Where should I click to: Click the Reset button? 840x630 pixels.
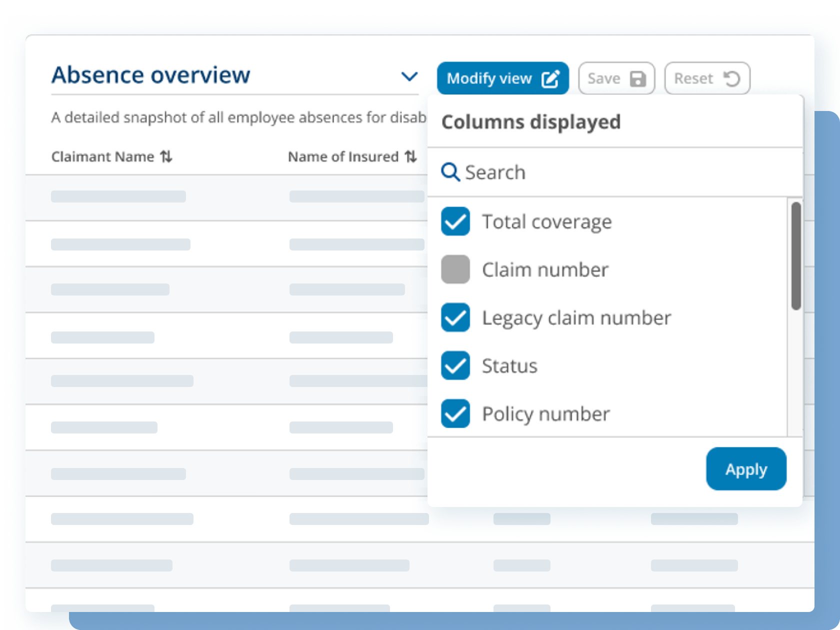pos(706,78)
